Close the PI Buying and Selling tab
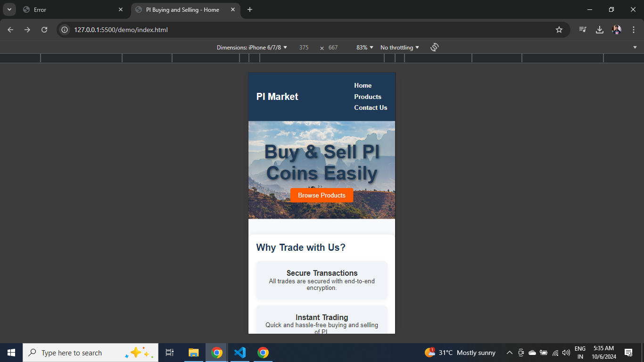This screenshot has width=644, height=362. pos(233,9)
